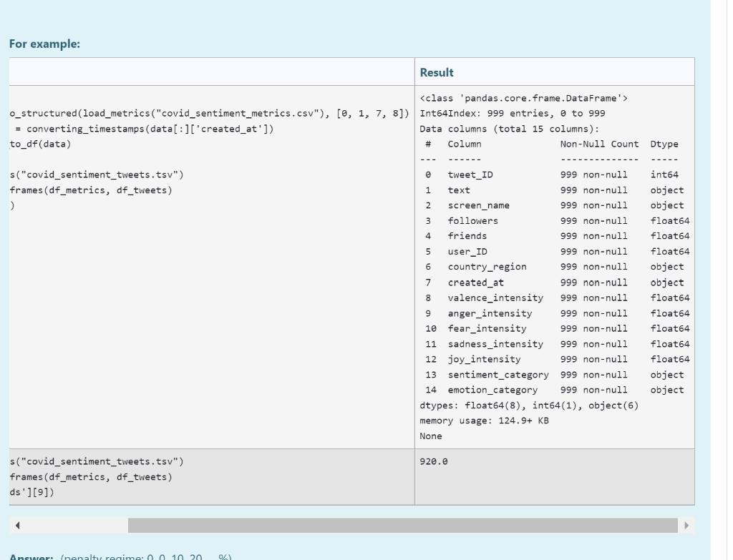Click the vertical page scrollbar on the right edge
This screenshot has width=733, height=560.
coord(726,286)
